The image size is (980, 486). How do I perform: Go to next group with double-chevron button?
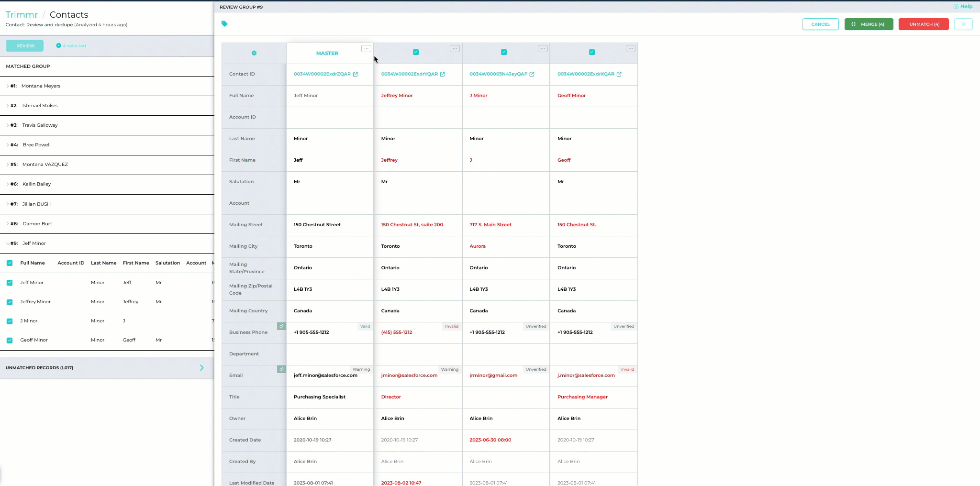click(x=963, y=24)
